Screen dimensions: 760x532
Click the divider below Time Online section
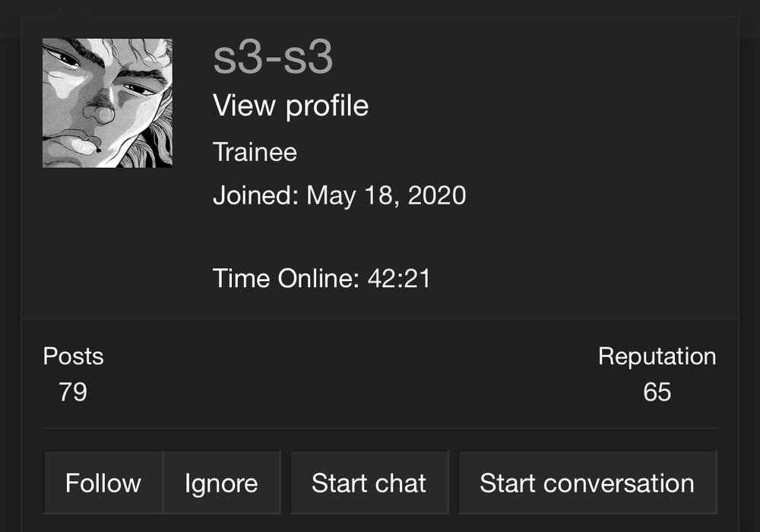click(379, 319)
